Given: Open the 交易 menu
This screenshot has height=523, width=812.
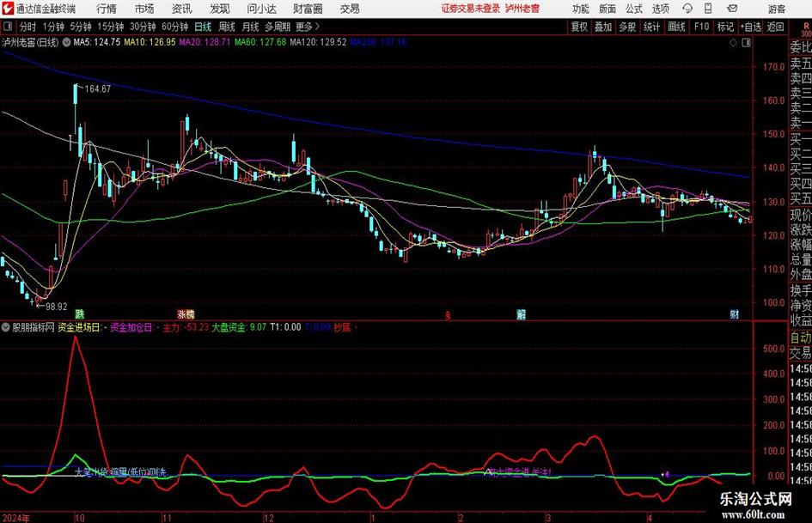Looking at the screenshot, I should click(x=350, y=9).
